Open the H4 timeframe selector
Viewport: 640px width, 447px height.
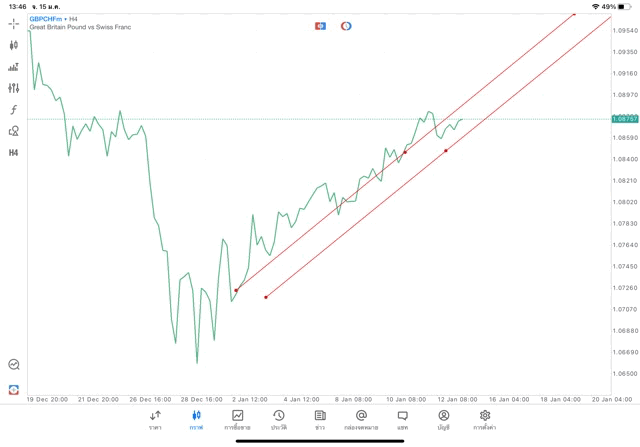pos(13,153)
